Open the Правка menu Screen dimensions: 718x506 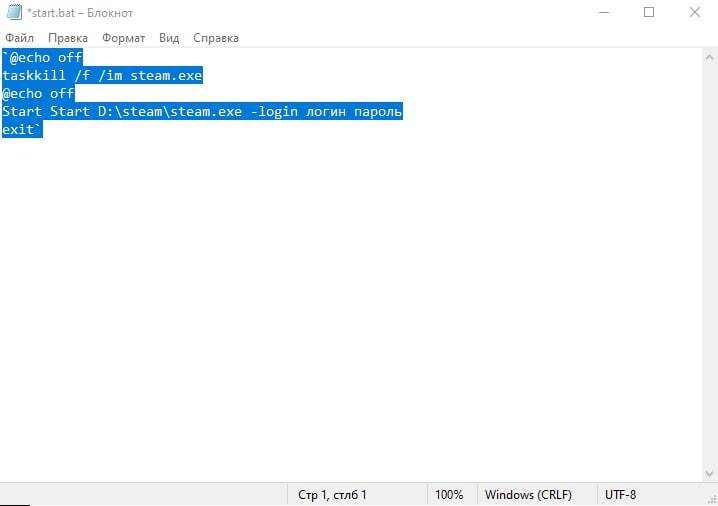click(x=68, y=38)
